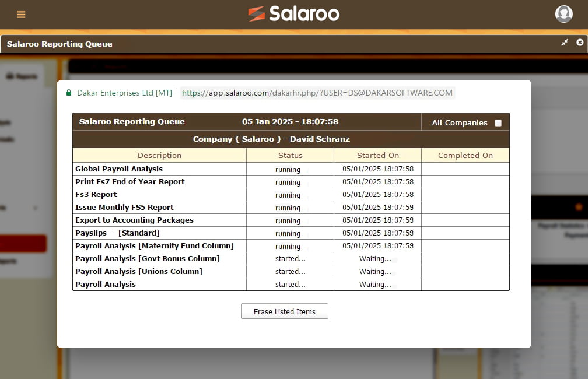Viewport: 588px width, 379px height.
Task: Enable the All Companies checkbox
Action: [x=498, y=123]
